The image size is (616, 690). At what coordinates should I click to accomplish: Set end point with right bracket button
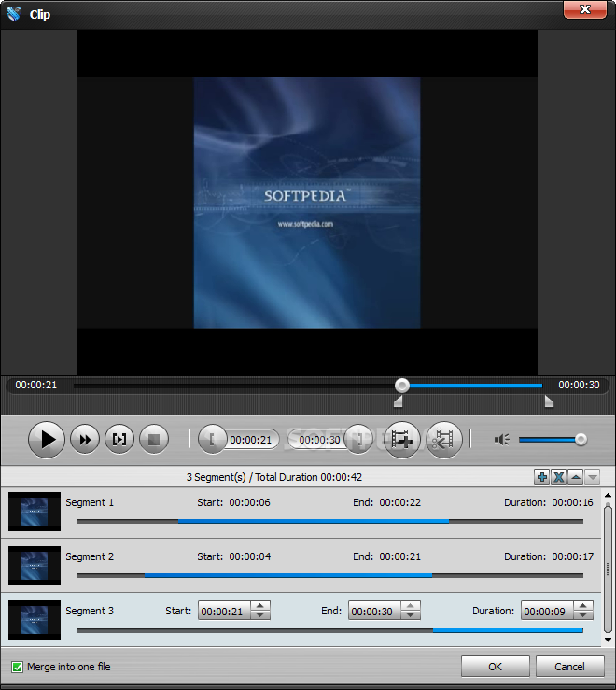358,439
